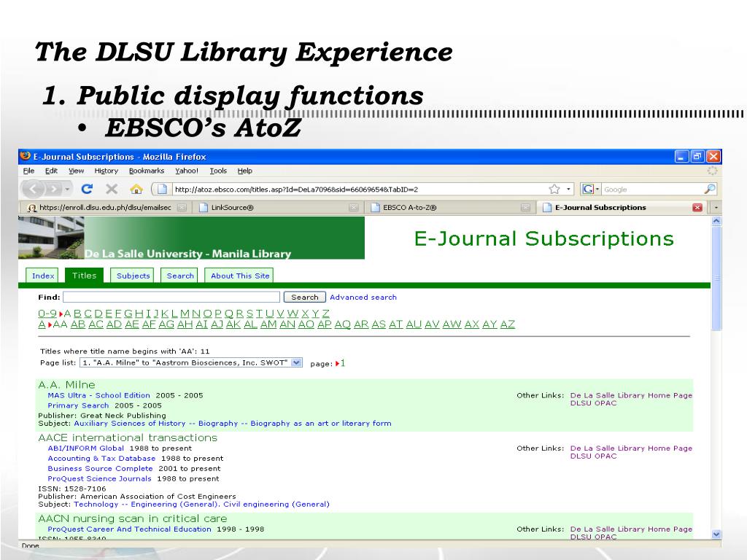Image resolution: width=747 pixels, height=560 pixels.
Task: Close the E-Journal Subscriptions tab
Action: pyautogui.click(x=697, y=208)
